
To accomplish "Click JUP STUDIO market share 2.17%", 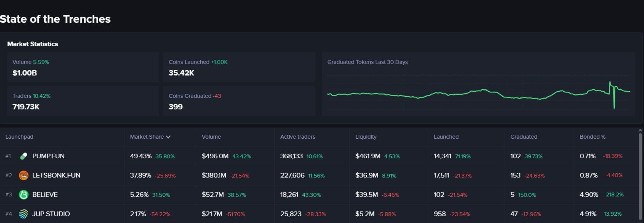I will click(x=138, y=214).
